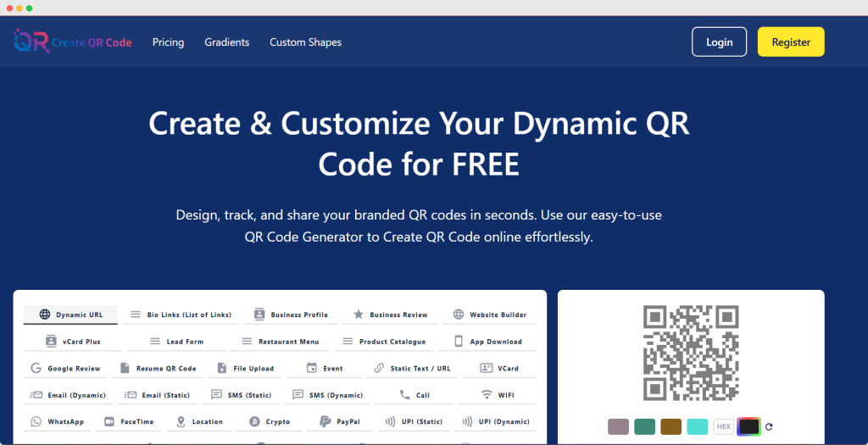868x445 pixels.
Task: Switch to Bio Links (List of Links) tab
Action: click(181, 314)
